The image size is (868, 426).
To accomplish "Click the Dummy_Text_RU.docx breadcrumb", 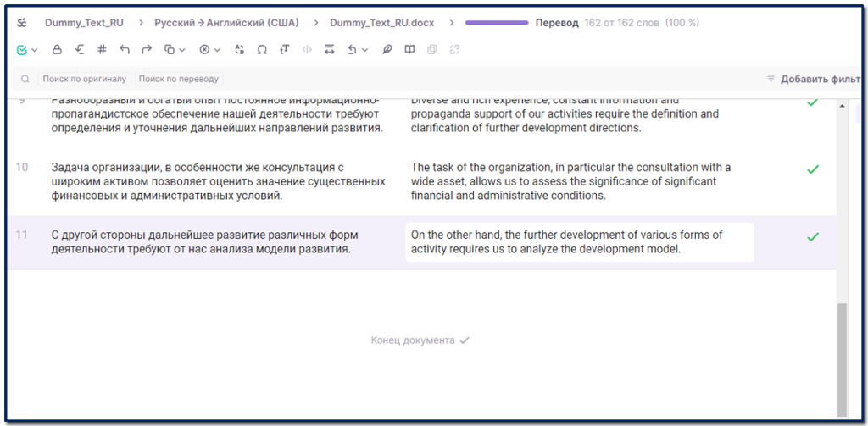I will tap(382, 23).
